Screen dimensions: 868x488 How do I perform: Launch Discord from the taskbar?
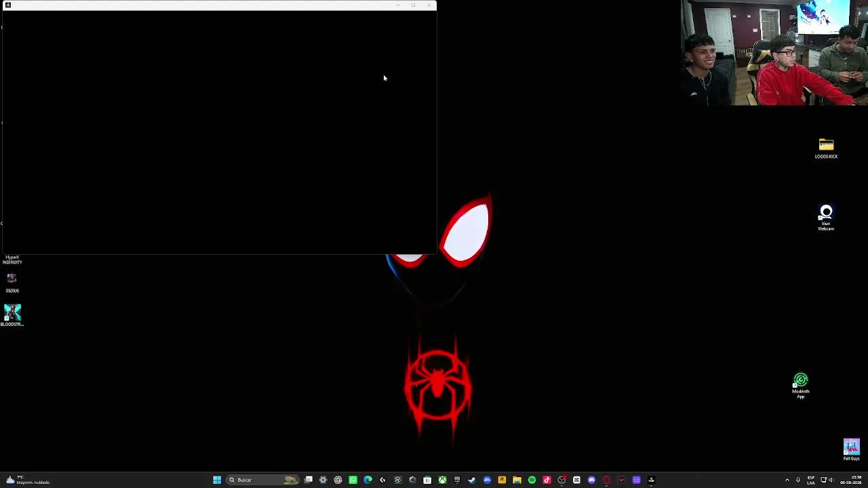pos(591,480)
